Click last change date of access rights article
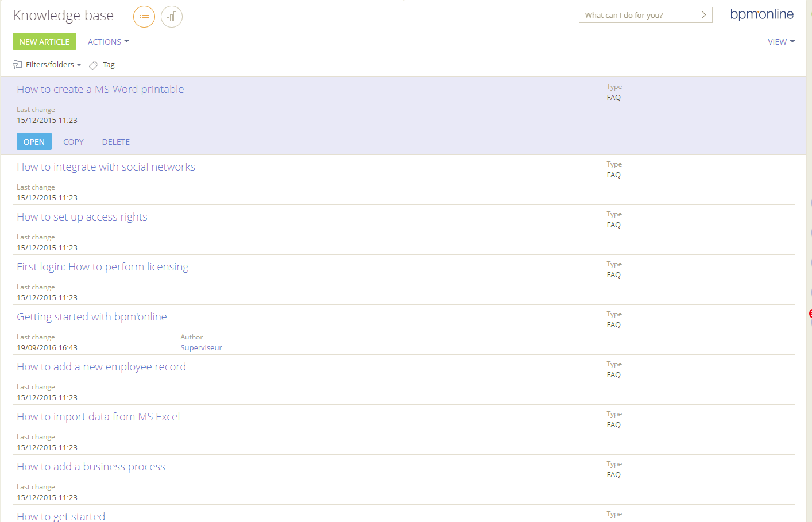812x522 pixels. [x=47, y=248]
